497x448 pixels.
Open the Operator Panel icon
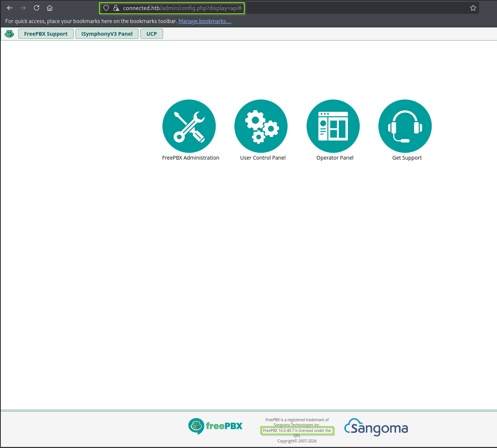click(333, 126)
